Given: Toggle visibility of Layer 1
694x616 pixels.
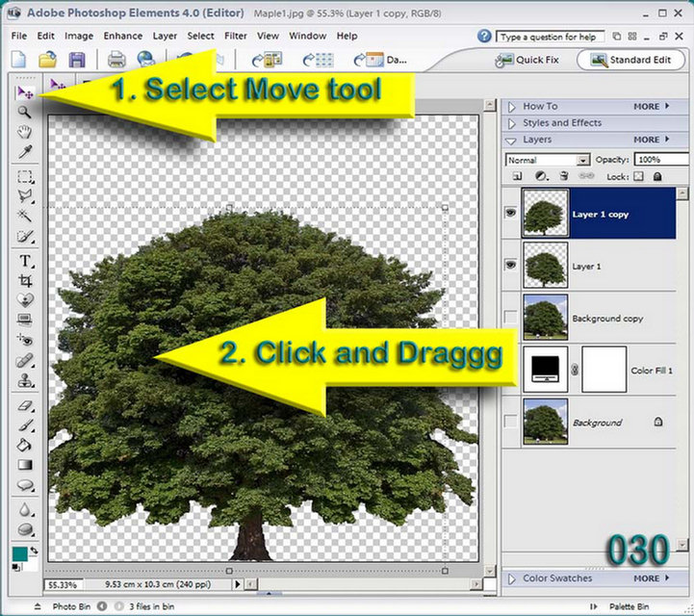Looking at the screenshot, I should click(511, 265).
